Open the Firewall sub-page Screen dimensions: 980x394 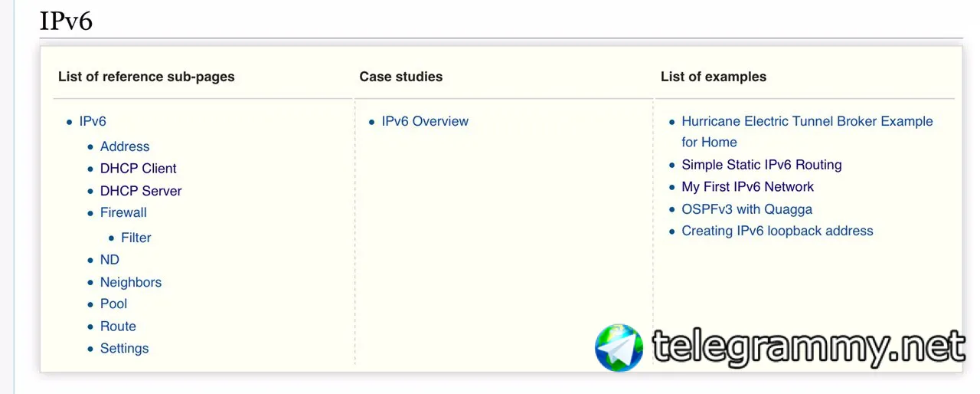[123, 212]
